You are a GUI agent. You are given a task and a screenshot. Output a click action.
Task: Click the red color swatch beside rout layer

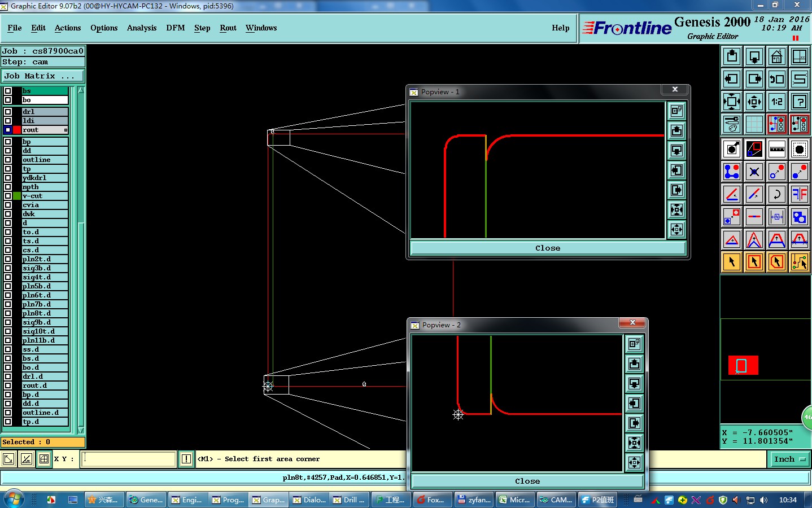point(17,130)
